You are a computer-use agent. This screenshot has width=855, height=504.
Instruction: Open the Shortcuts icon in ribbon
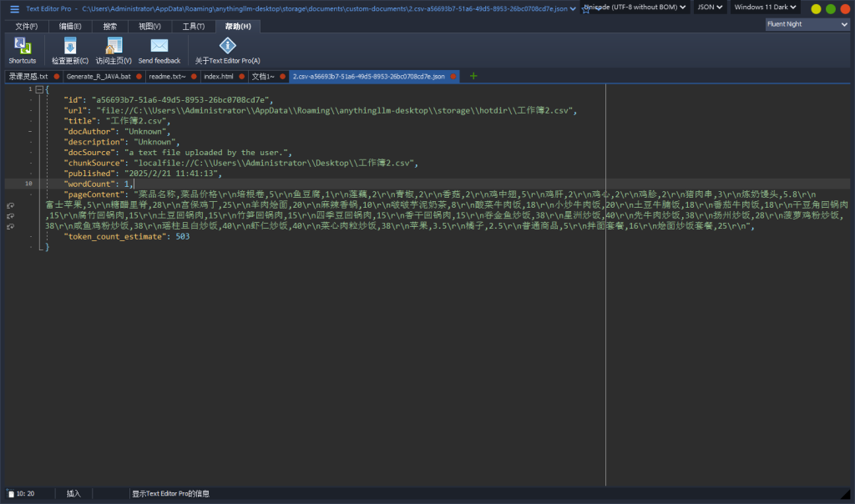[x=23, y=47]
